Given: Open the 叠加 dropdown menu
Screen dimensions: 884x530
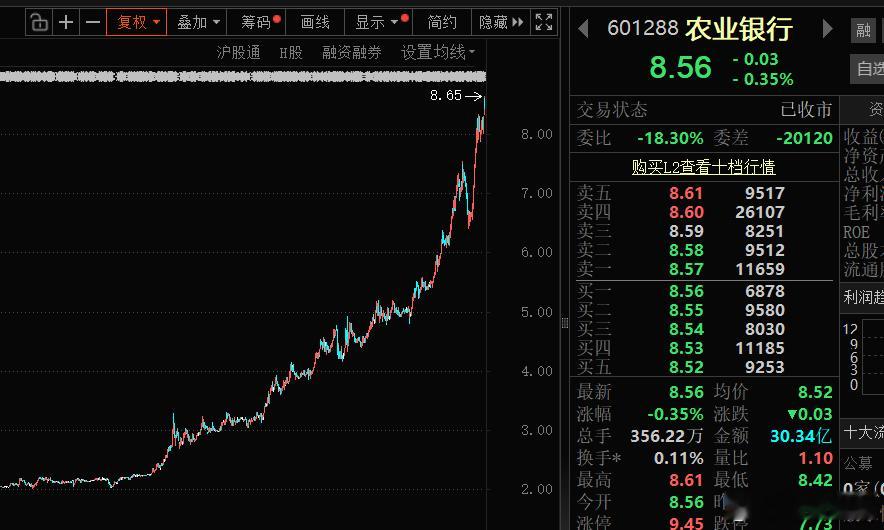Looking at the screenshot, I should 197,23.
